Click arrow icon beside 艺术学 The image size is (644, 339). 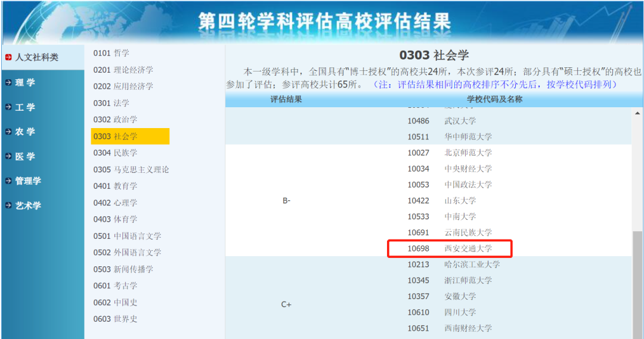8,206
